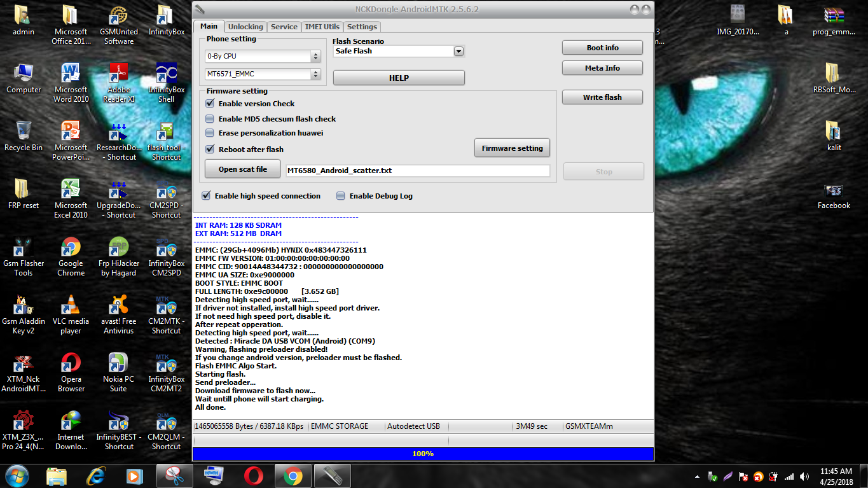Viewport: 868px width, 488px height.
Task: Toggle Reboot after flash checkbox
Action: pos(210,149)
